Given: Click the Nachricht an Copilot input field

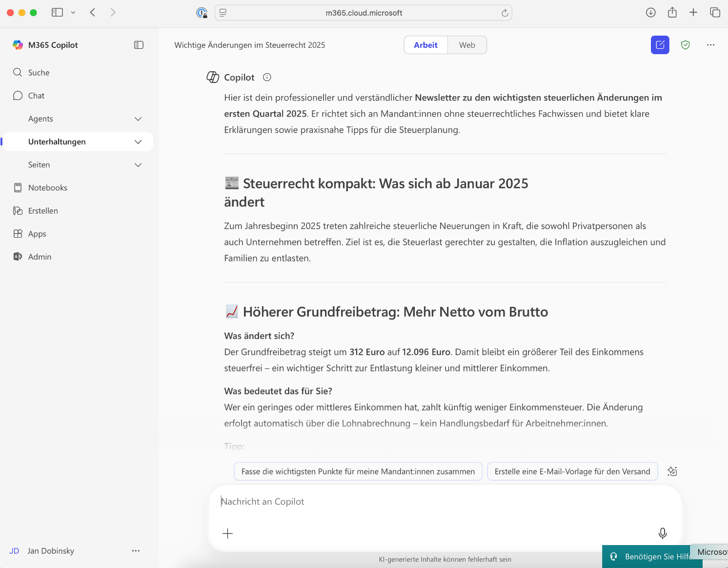Looking at the screenshot, I should (439, 501).
